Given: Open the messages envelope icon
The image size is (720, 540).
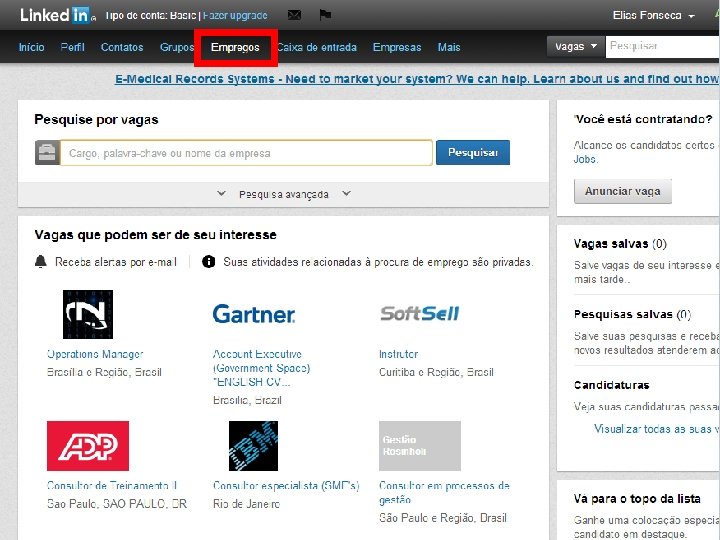Looking at the screenshot, I should click(x=294, y=15).
